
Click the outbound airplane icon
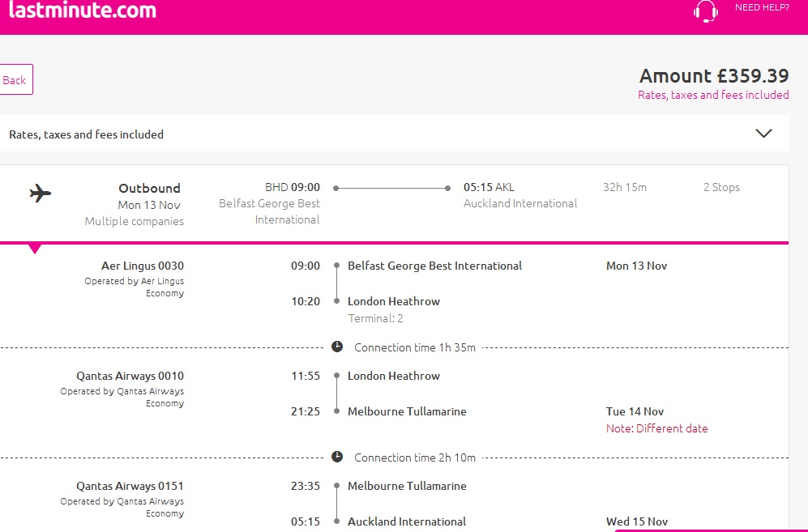click(41, 194)
